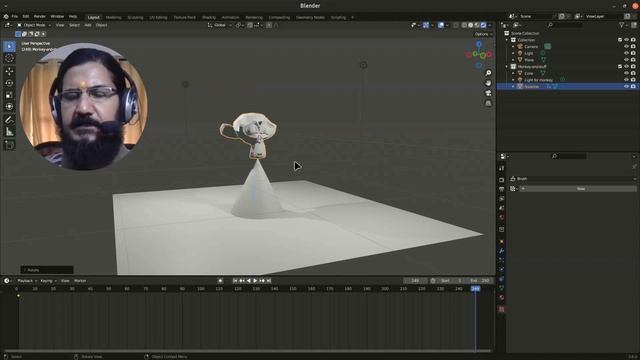Click the Light for monkey object icon
Screen dimensions: 640x360
(520, 80)
